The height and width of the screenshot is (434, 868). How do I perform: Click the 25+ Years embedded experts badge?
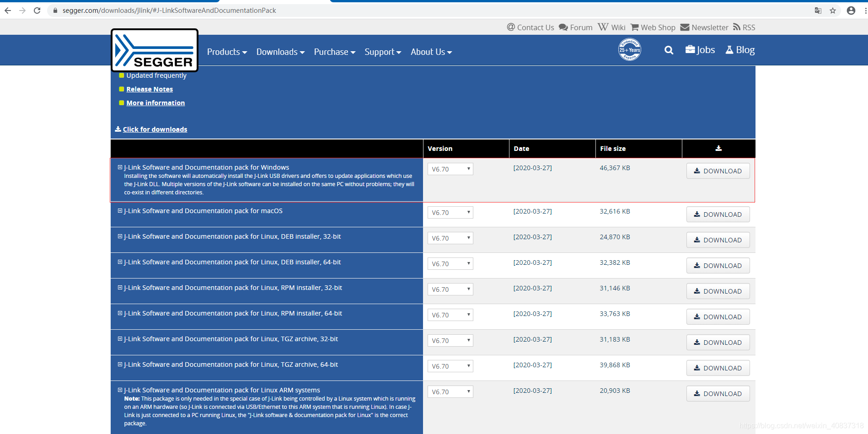point(630,50)
